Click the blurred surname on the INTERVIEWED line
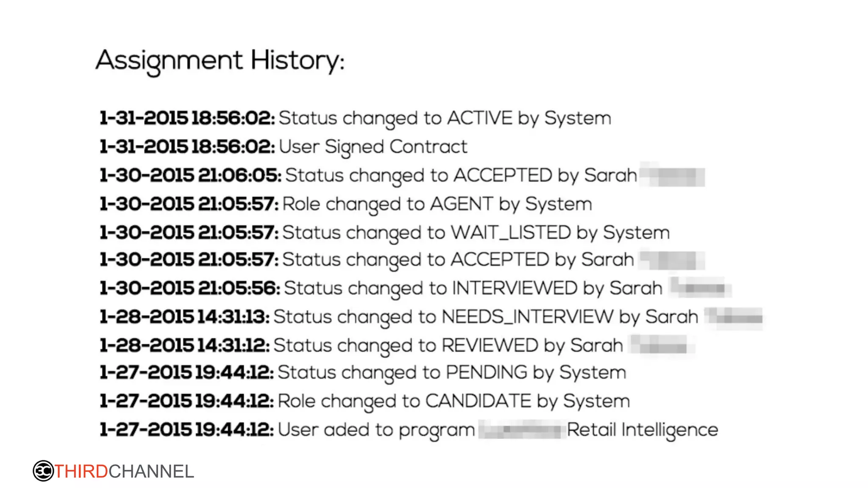This screenshot has width=868, height=488. coord(699,288)
